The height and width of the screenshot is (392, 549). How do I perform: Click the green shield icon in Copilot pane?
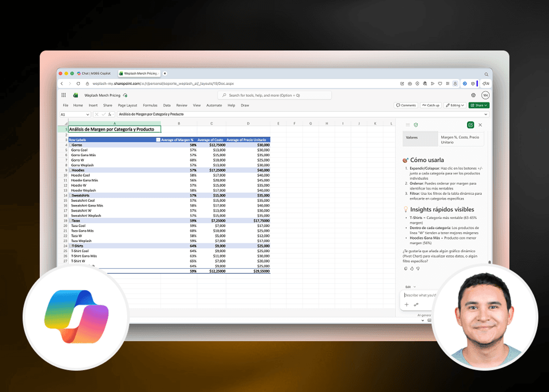point(416,125)
